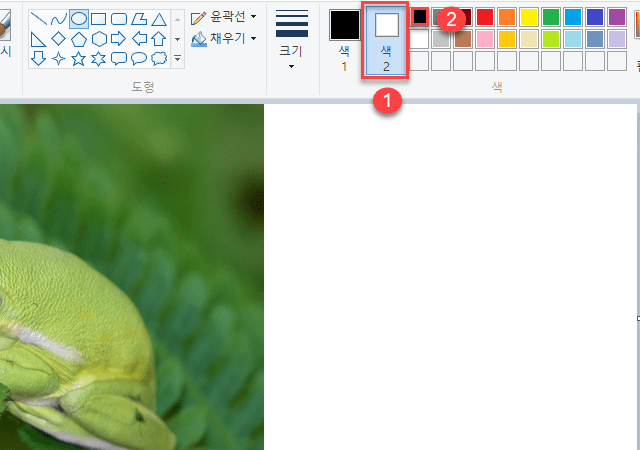Pick the gold color swatch
Image resolution: width=640 pixels, height=450 pixels.
pos(507,39)
